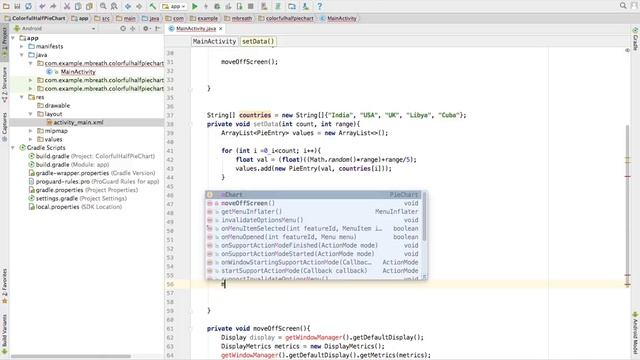Click the Undo arrow icon
The image size is (640, 360).
[42, 6]
